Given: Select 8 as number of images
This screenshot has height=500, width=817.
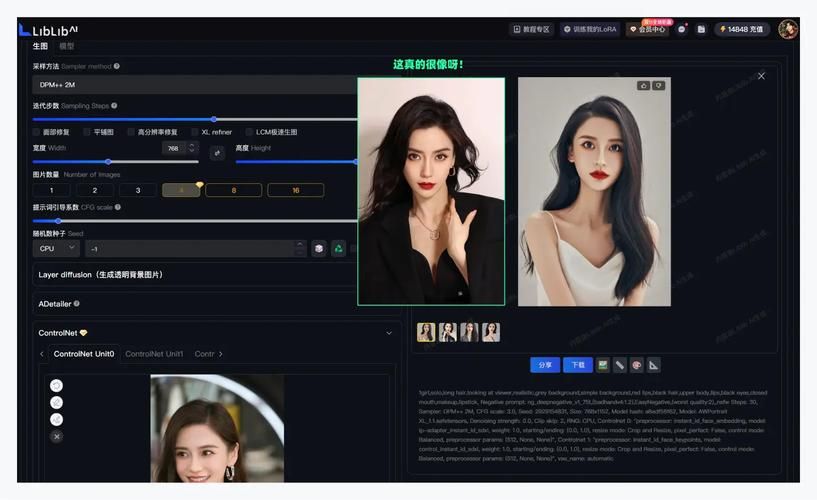Looking at the screenshot, I should (233, 190).
